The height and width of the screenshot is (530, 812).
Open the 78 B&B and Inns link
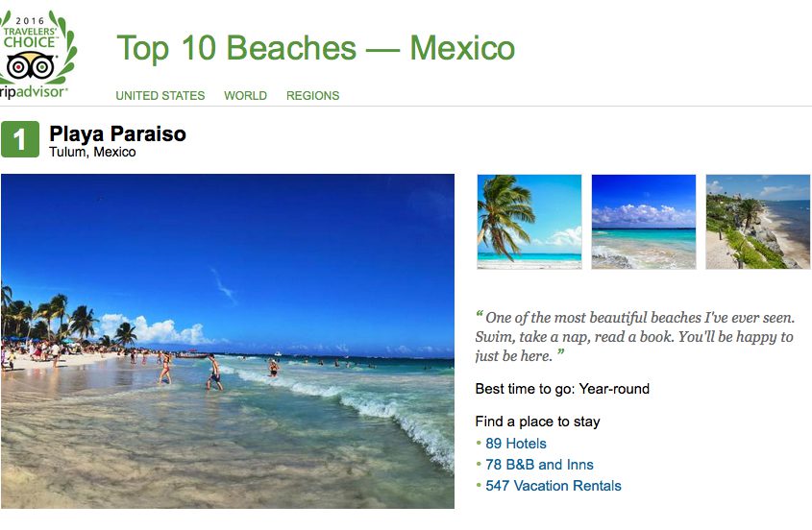click(540, 465)
